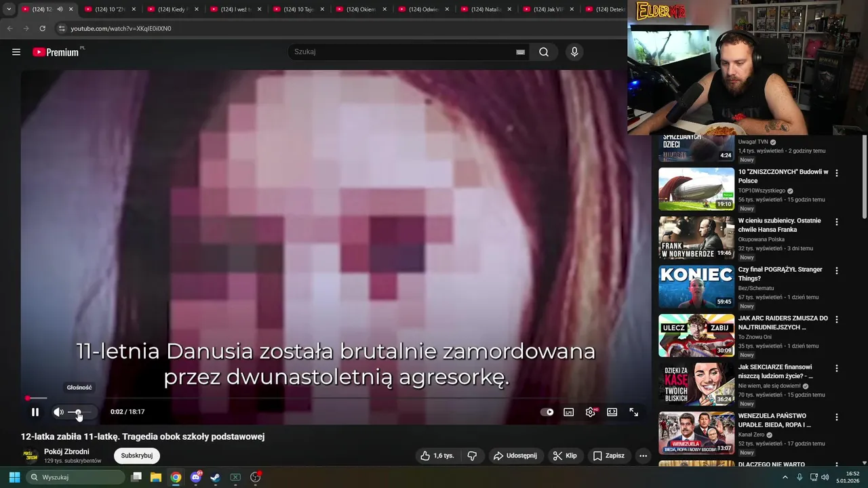Open the Pokój Zbrodni channel name link
Image resolution: width=868 pixels, height=488 pixels.
click(x=66, y=451)
